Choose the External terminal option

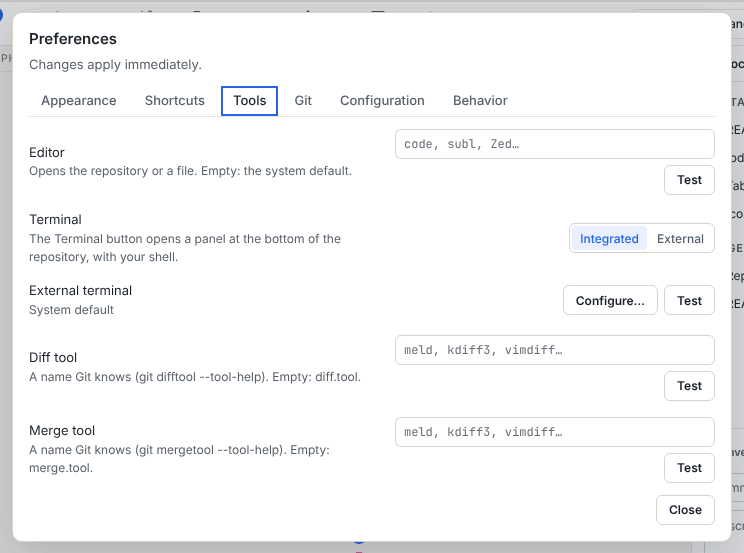680,238
